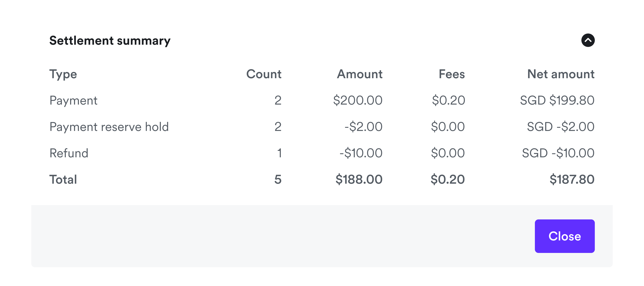Select the Settlement summary heading

point(110,40)
